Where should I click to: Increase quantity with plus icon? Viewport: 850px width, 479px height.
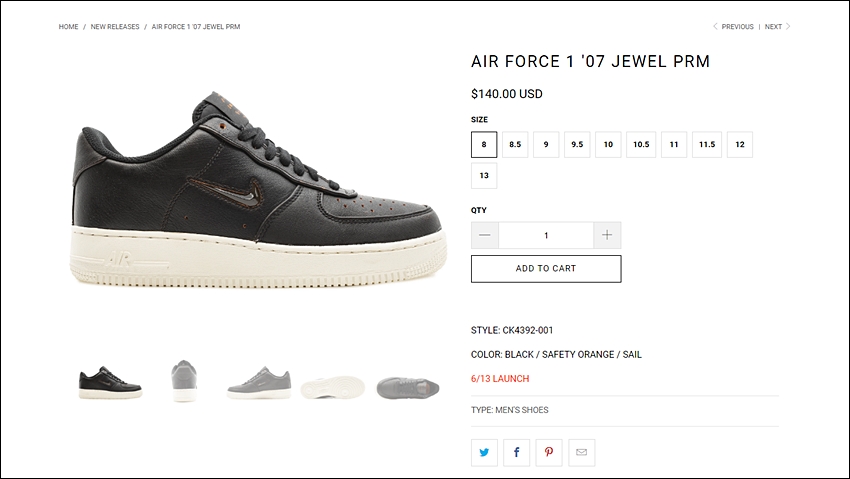tap(607, 235)
